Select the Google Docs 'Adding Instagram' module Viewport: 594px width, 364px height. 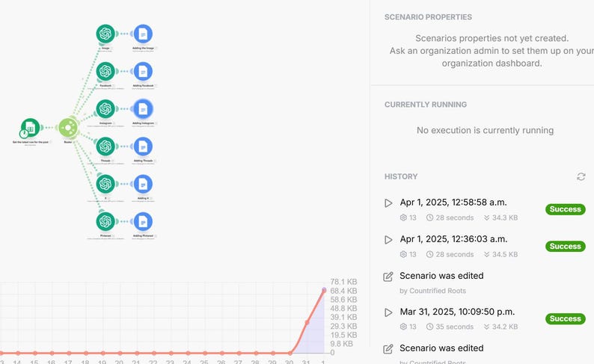point(143,108)
